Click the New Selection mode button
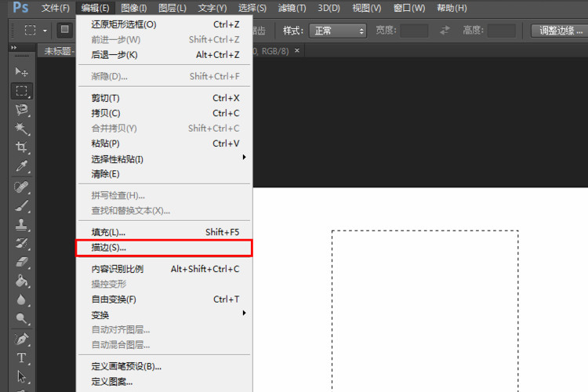This screenshot has width=588, height=392. tap(64, 30)
